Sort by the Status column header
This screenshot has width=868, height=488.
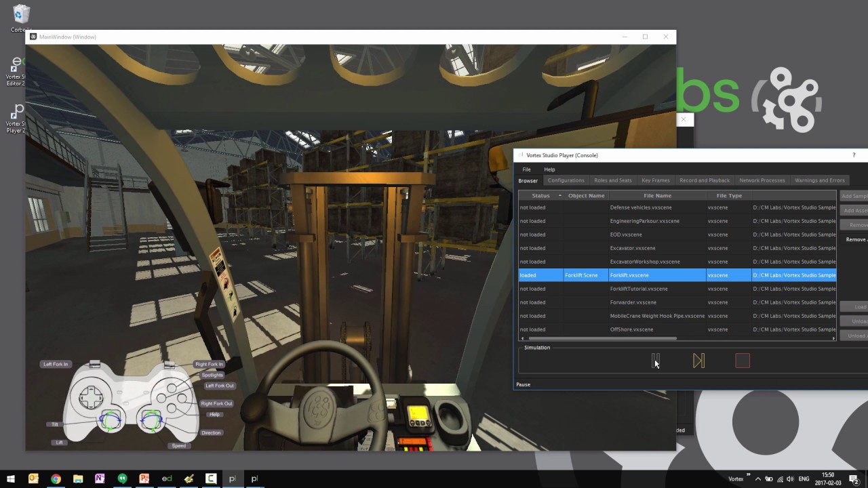[x=541, y=196]
